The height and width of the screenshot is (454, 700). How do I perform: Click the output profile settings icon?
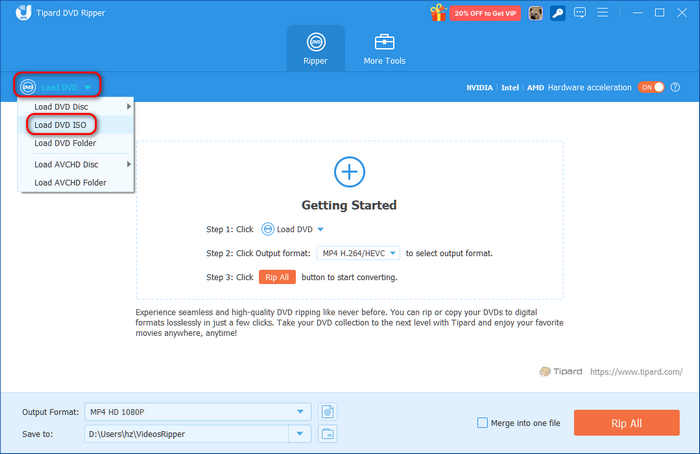[328, 412]
